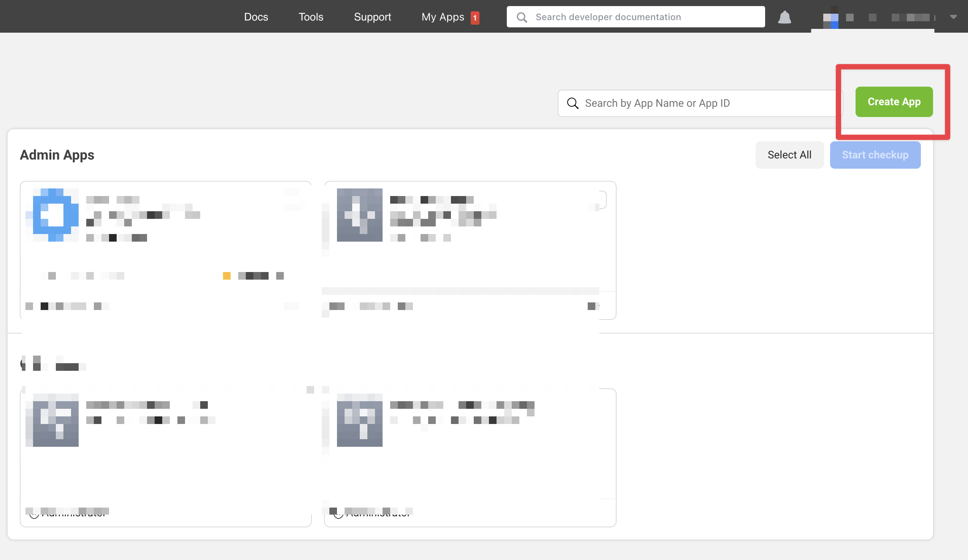Viewport: 968px width, 560px height.
Task: Click the magnifier in the documentation search
Action: click(522, 17)
